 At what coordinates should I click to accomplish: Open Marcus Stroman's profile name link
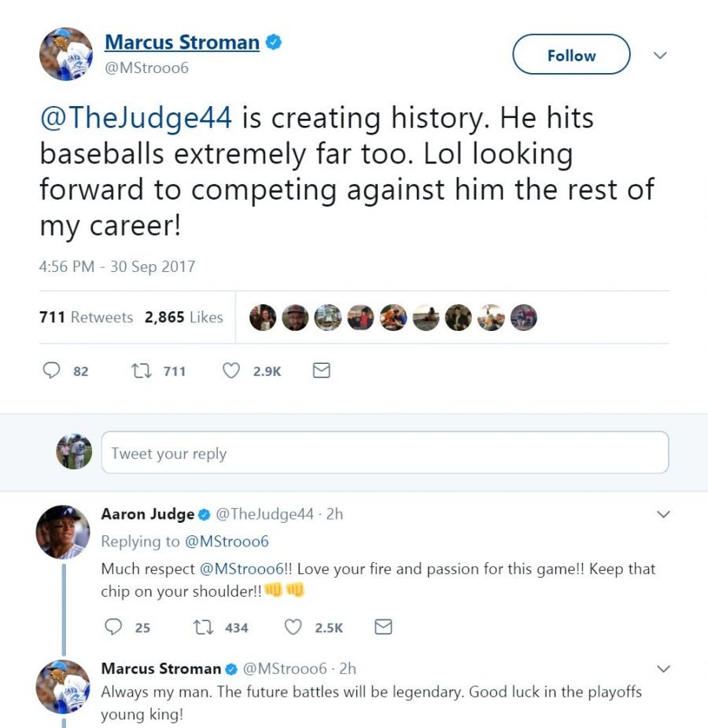(182, 42)
